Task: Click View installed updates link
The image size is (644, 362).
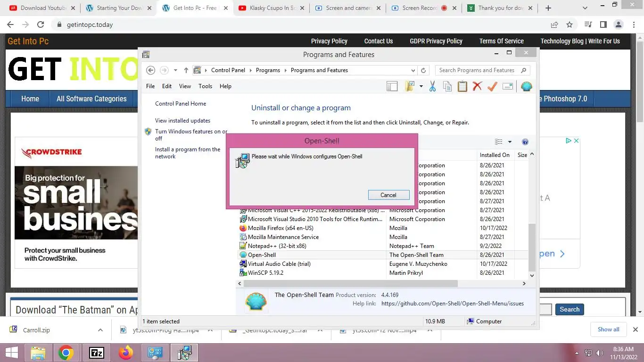Action: tap(183, 121)
